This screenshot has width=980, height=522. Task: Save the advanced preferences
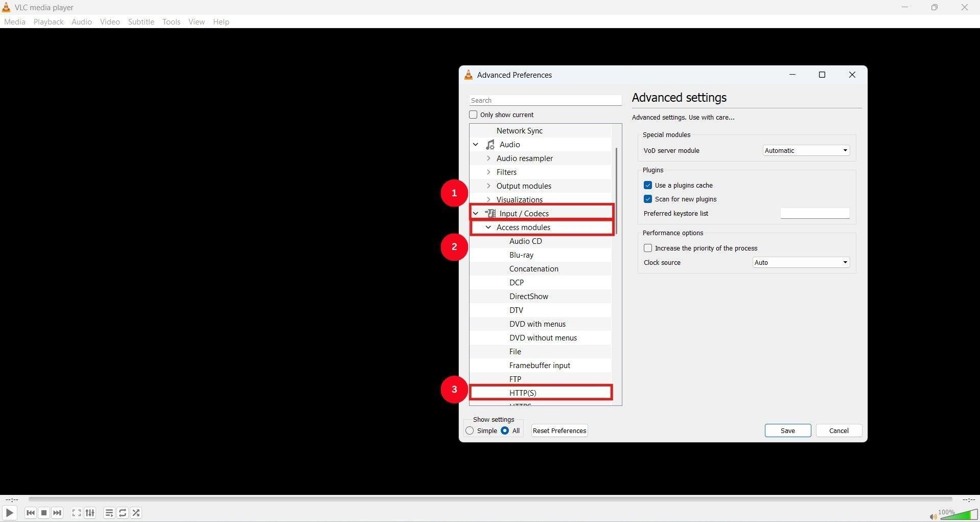(x=787, y=430)
